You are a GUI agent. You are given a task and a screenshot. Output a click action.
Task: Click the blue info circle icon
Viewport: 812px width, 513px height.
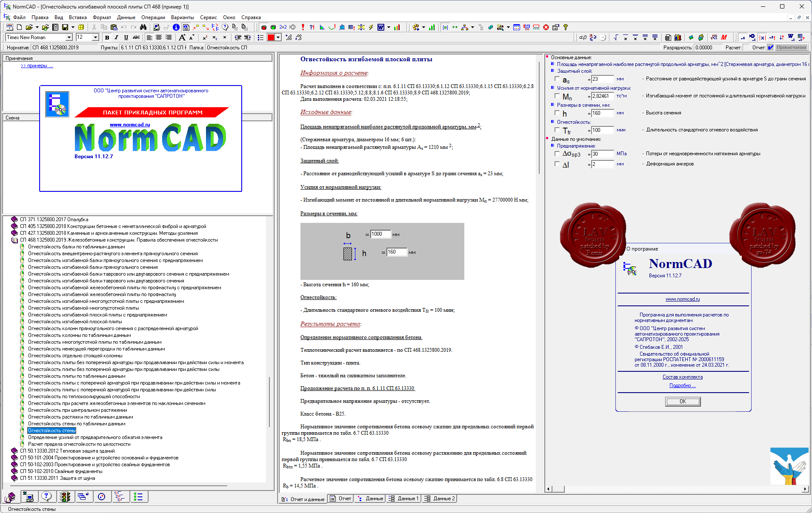tap(176, 27)
